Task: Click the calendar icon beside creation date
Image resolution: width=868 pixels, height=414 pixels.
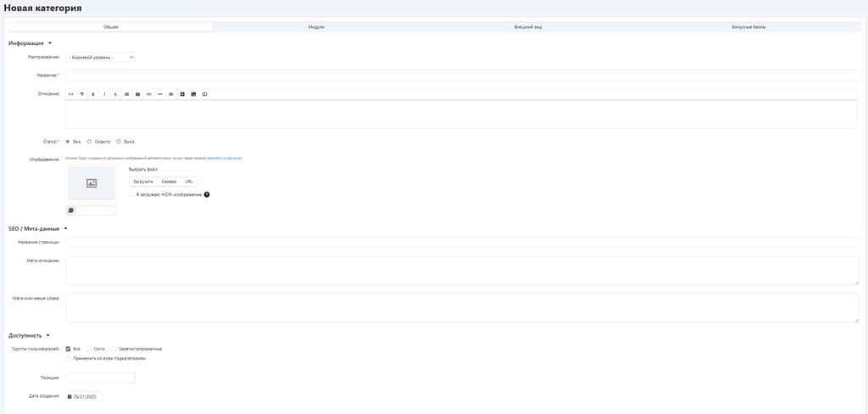Action: pyautogui.click(x=70, y=396)
